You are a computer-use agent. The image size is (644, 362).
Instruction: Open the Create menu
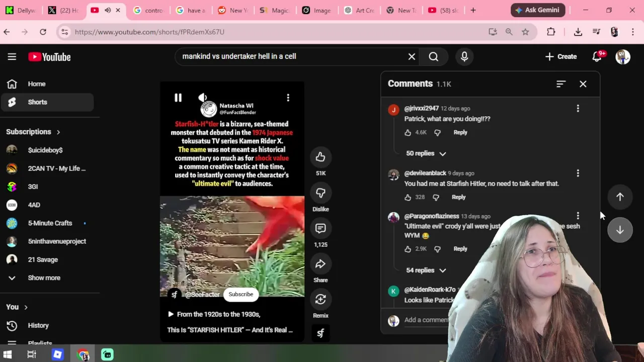(561, 57)
